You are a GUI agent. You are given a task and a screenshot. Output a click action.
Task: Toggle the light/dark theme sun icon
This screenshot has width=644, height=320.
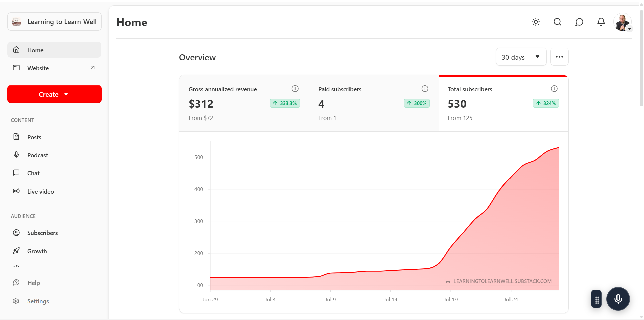(536, 22)
